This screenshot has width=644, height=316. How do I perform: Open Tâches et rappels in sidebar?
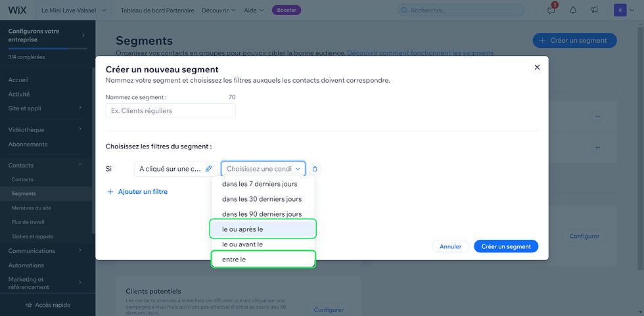coord(32,237)
